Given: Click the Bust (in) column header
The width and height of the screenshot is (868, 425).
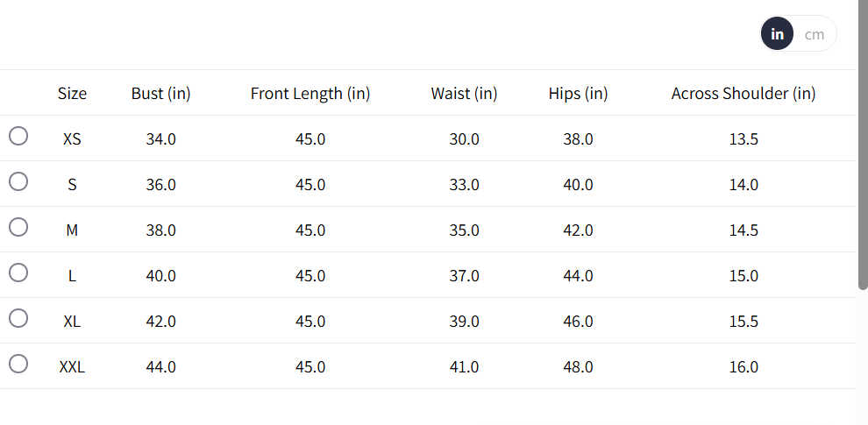Looking at the screenshot, I should tap(161, 93).
